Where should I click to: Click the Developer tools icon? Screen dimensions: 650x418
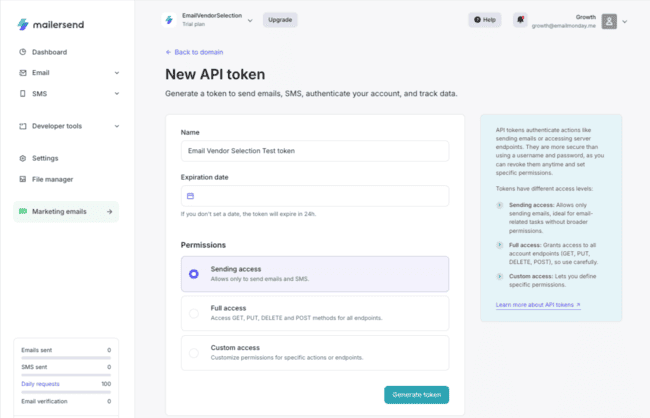coord(23,126)
